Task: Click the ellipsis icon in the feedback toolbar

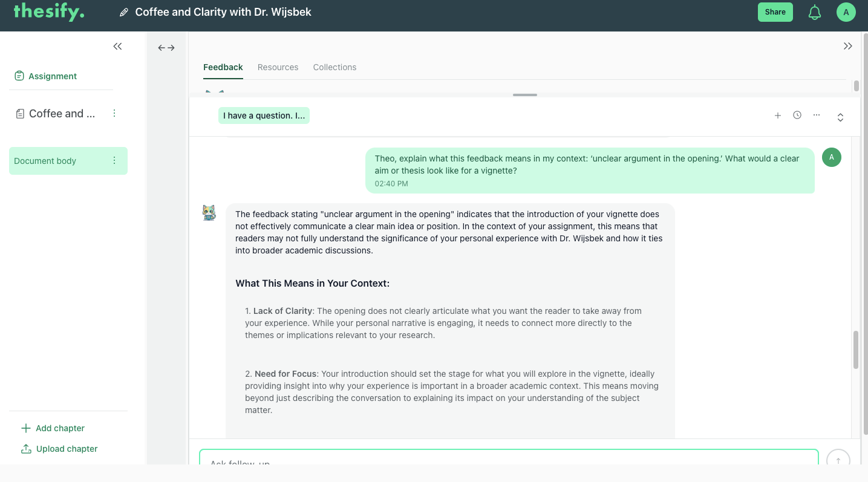Action: 816,114
